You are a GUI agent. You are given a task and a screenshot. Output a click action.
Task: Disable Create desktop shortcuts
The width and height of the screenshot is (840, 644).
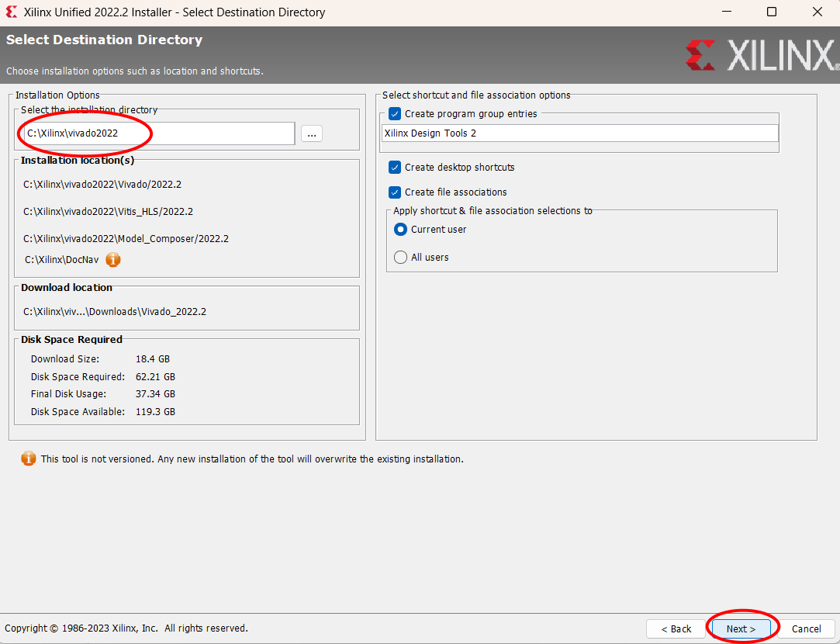(x=394, y=167)
